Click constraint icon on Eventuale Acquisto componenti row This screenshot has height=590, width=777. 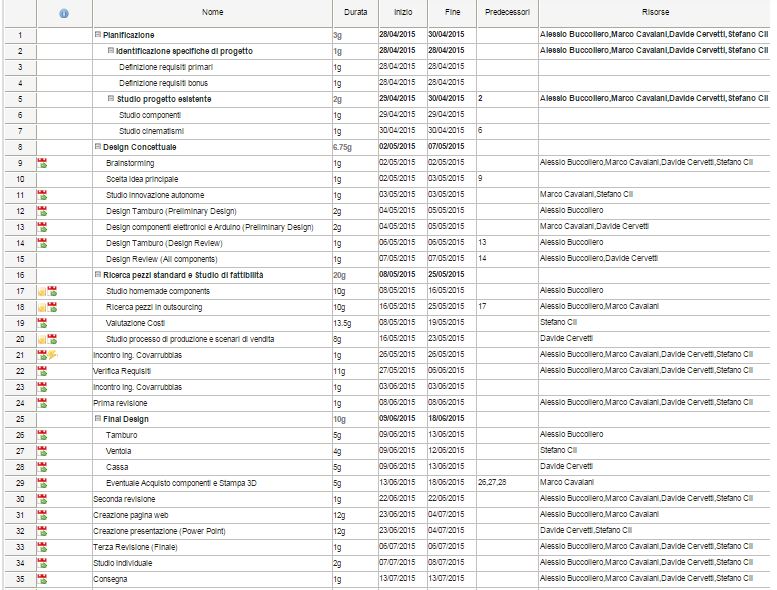pos(42,483)
